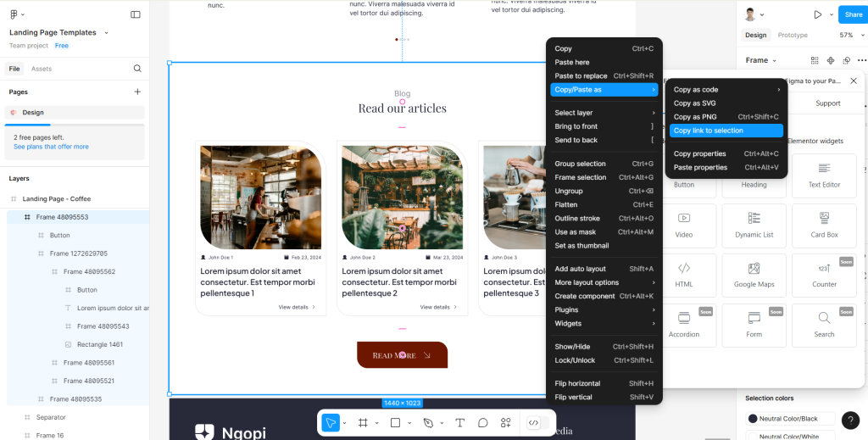Choose the Text Editor widget

pos(824,175)
